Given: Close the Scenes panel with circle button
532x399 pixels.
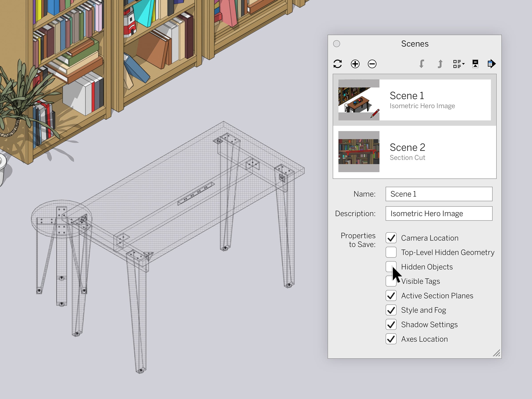Looking at the screenshot, I should pyautogui.click(x=336, y=44).
